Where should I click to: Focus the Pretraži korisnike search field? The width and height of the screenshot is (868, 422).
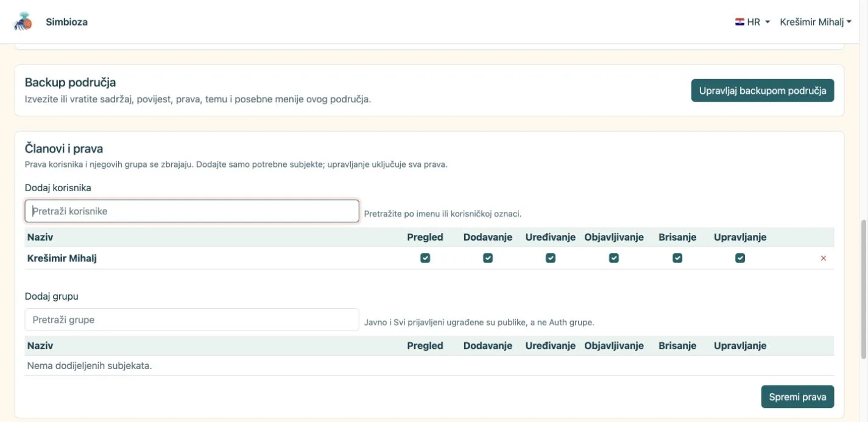pyautogui.click(x=192, y=211)
